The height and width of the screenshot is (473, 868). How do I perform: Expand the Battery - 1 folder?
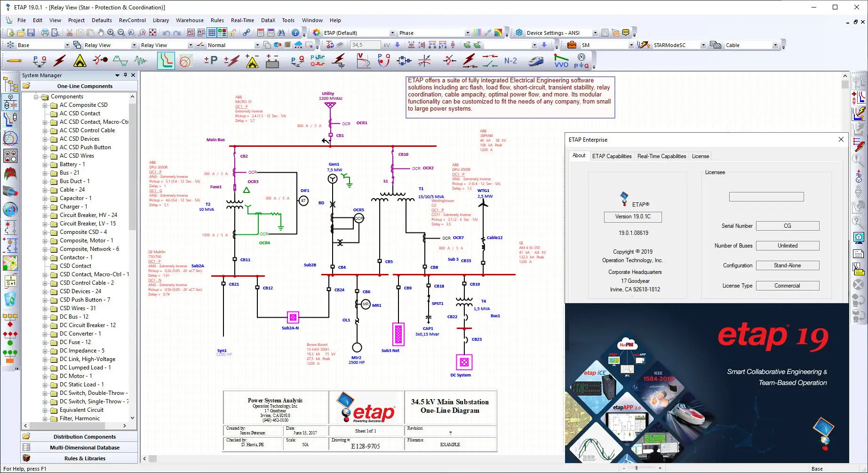coord(46,164)
